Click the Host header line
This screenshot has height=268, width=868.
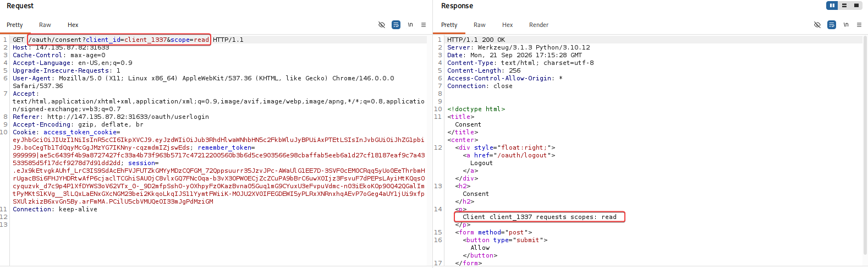coord(61,47)
